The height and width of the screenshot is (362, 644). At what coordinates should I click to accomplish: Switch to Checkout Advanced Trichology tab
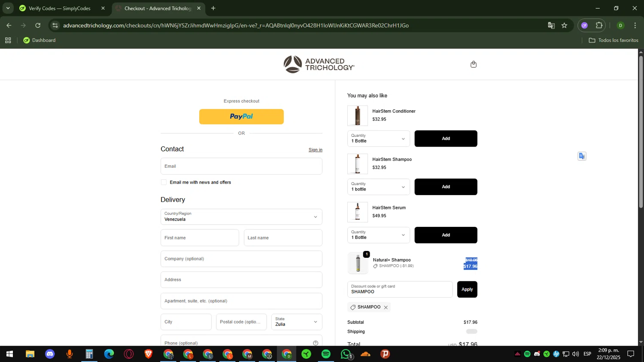158,8
